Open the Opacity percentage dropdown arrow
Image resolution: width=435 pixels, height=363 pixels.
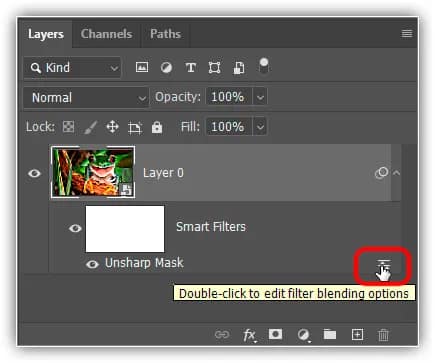tap(260, 98)
